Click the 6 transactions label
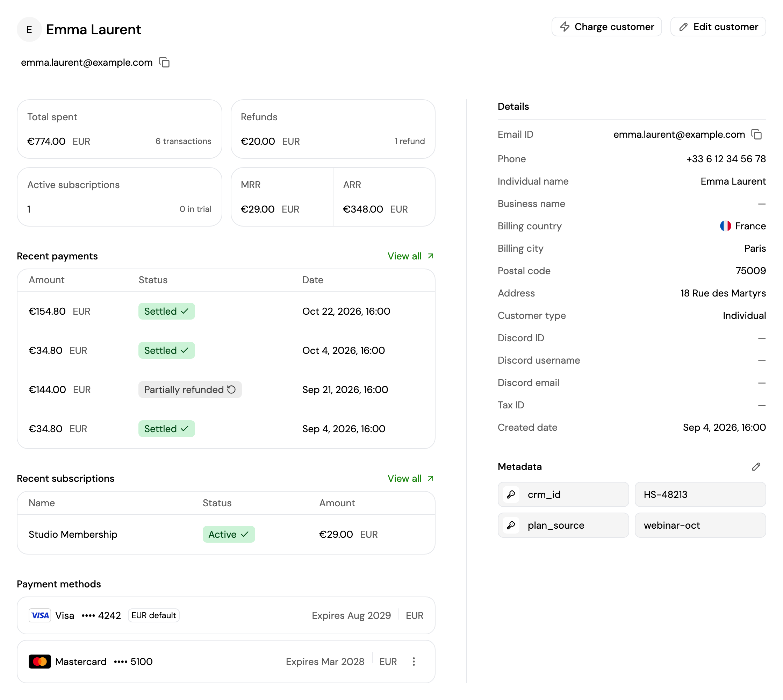This screenshot has height=700, width=783. pos(183,141)
